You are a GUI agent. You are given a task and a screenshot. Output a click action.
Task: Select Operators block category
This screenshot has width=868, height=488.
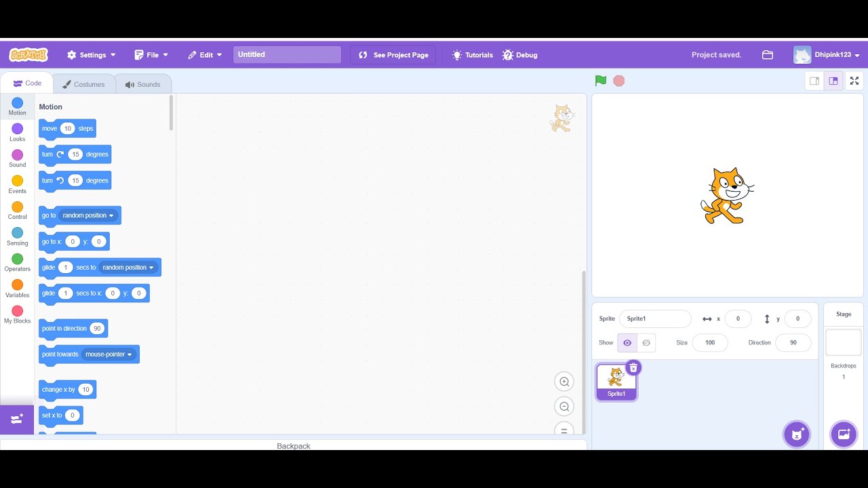click(x=18, y=262)
